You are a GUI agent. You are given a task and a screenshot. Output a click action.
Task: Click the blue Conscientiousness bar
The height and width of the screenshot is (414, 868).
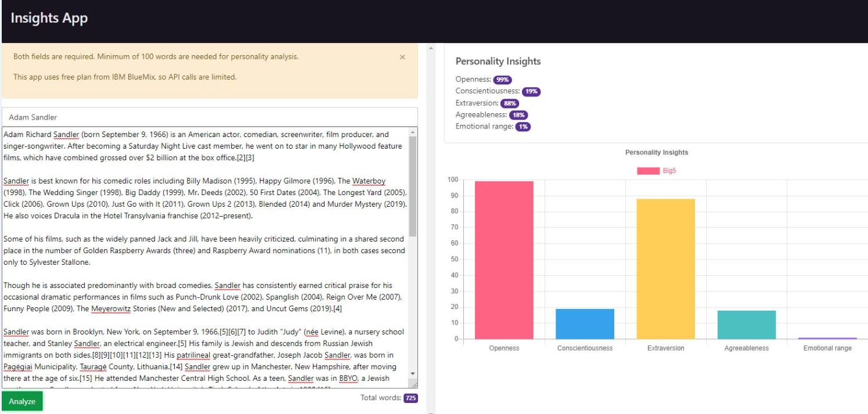coord(585,324)
